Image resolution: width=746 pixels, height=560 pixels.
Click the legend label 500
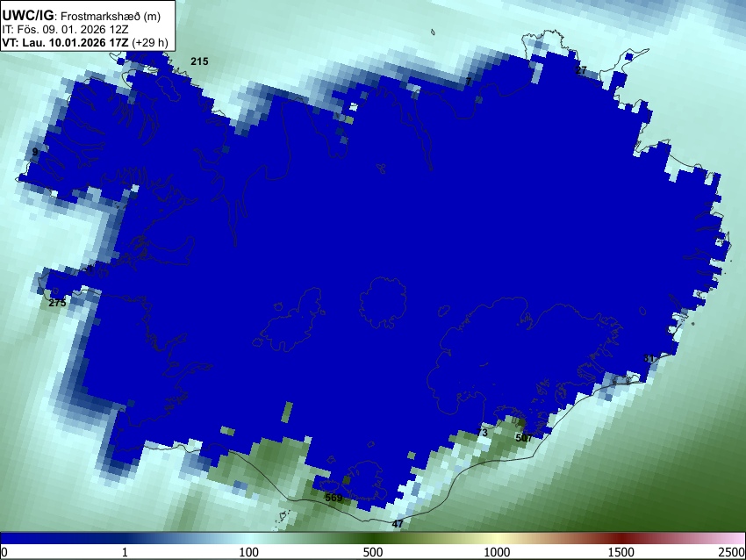[373, 552]
